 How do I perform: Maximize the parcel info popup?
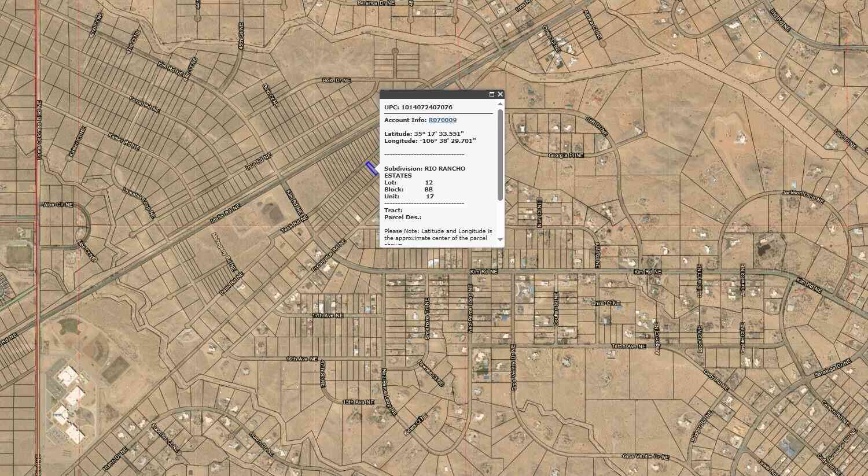[492, 94]
